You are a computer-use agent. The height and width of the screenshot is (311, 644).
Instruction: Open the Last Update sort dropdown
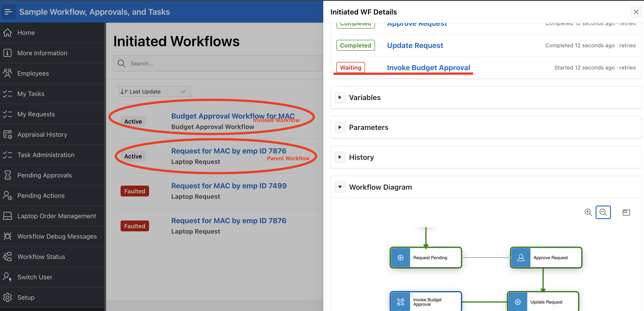(x=154, y=92)
